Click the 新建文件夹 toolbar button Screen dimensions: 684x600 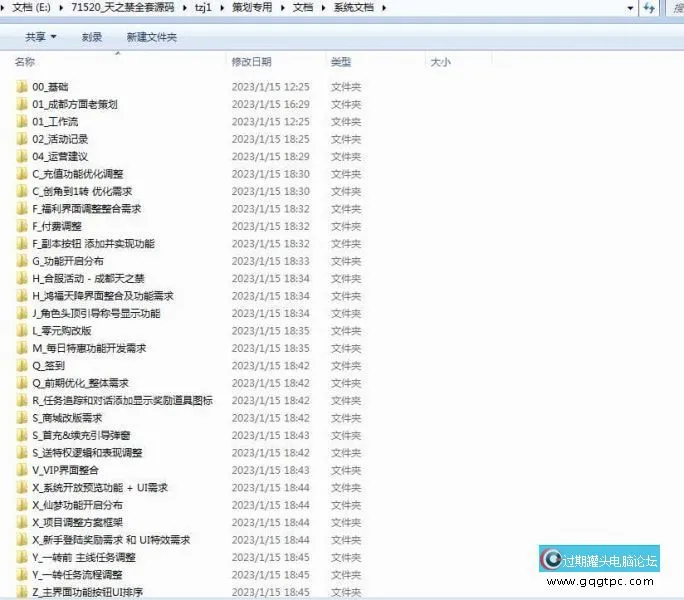coord(152,37)
